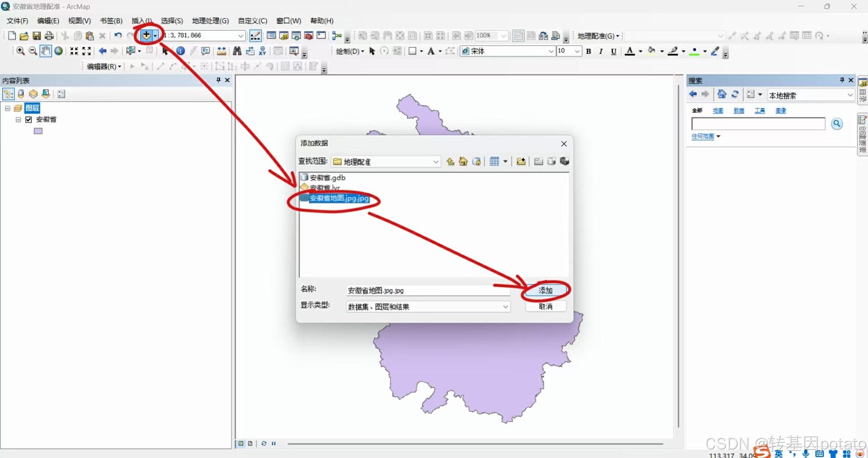Click the 取消 button in dialog
This screenshot has height=458, width=868.
pos(546,306)
